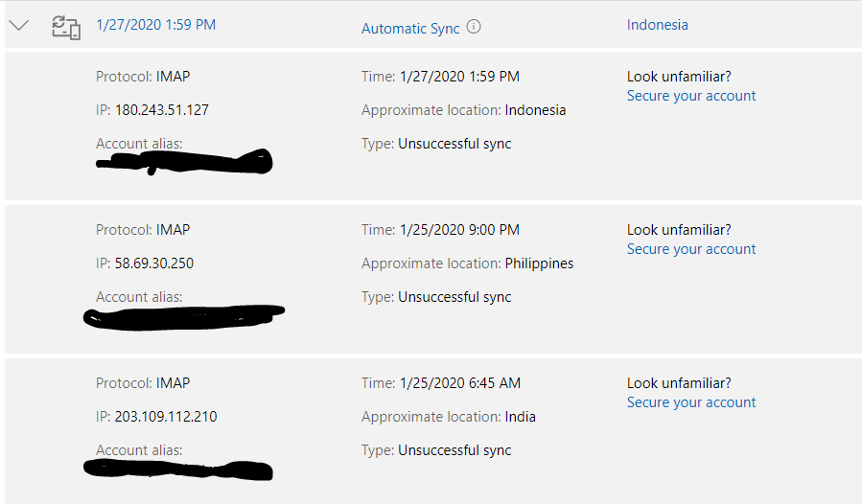
Task: Click Protocol: IMAP in India entry
Action: click(143, 383)
